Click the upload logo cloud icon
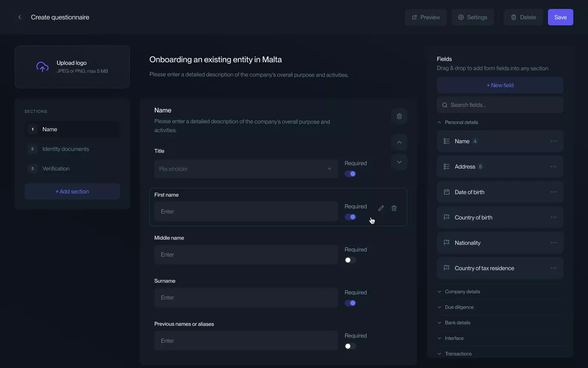This screenshot has height=368, width=588. (x=42, y=67)
